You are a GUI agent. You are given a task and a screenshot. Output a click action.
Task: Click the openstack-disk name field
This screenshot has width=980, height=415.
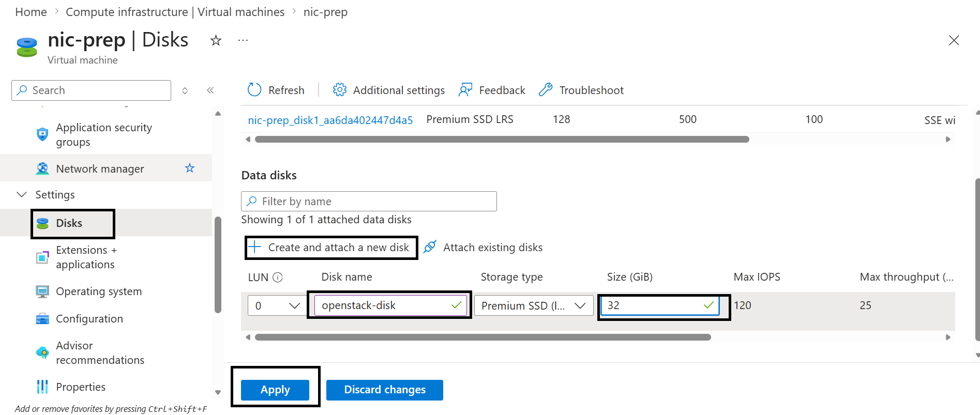[x=390, y=305]
